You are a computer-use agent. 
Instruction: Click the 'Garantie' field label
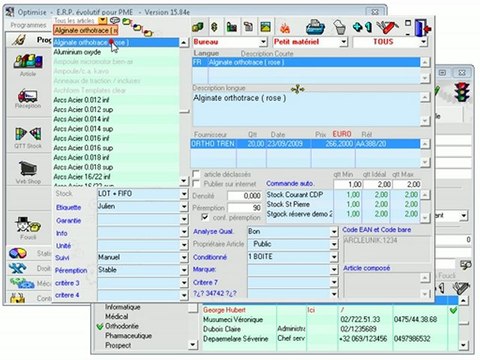(x=69, y=221)
